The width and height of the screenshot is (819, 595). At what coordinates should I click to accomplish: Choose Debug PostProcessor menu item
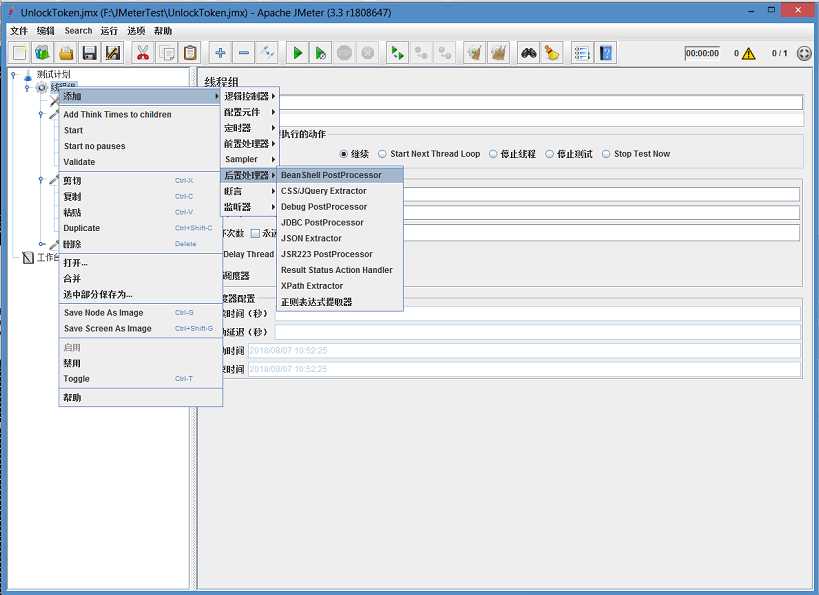[x=340, y=207]
